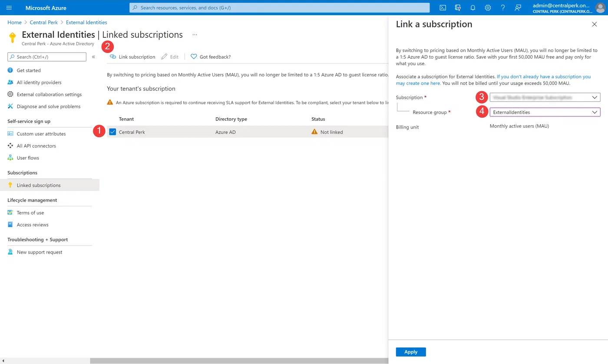Open Diagnose and solve problems
608x364 pixels.
(50, 106)
